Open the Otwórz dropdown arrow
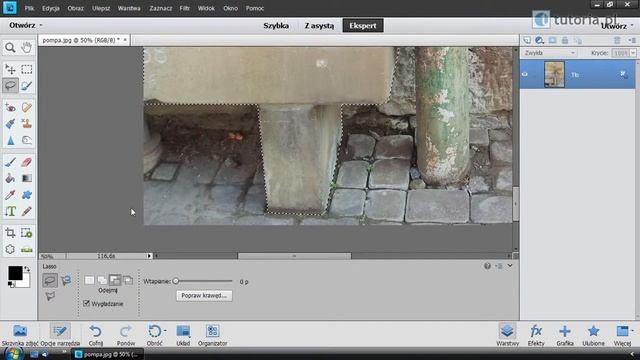 coord(40,25)
